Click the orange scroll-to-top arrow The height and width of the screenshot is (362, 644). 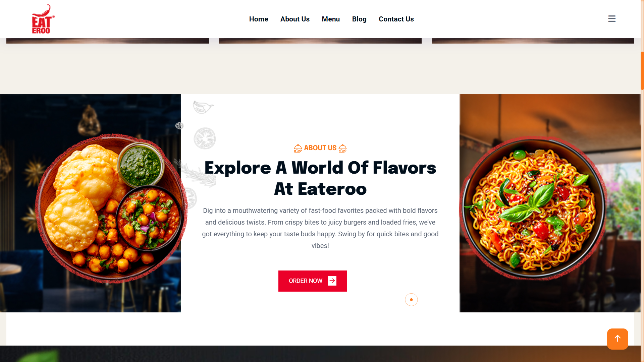coord(618,339)
